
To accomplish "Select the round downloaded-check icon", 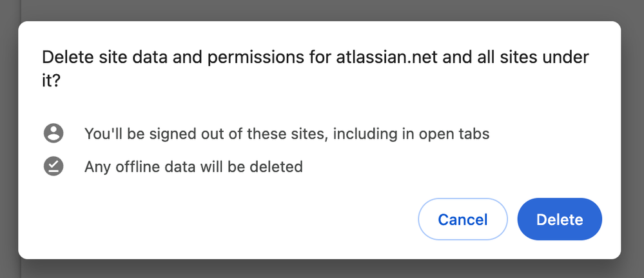I will tap(54, 166).
